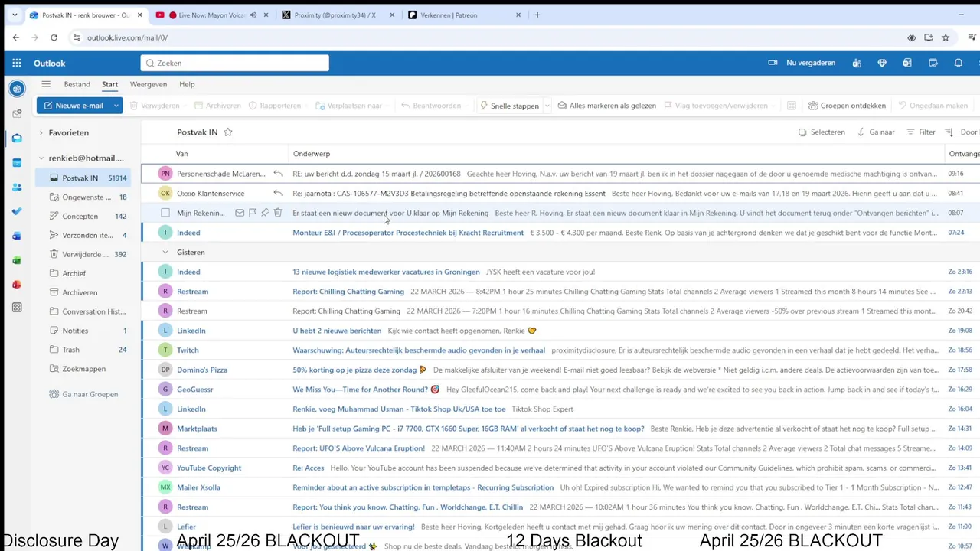Image resolution: width=980 pixels, height=551 pixels.
Task: Click the premium diamond icon
Action: pos(882,63)
